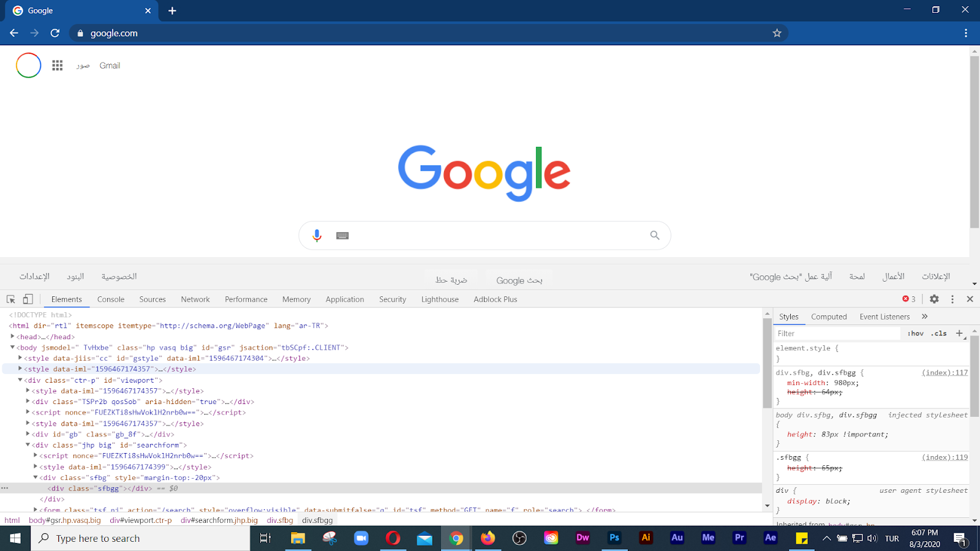Select body#gsr.hp.vasq.big in breadcrumbs
Viewport: 980px width, 551px height.
[x=65, y=520]
